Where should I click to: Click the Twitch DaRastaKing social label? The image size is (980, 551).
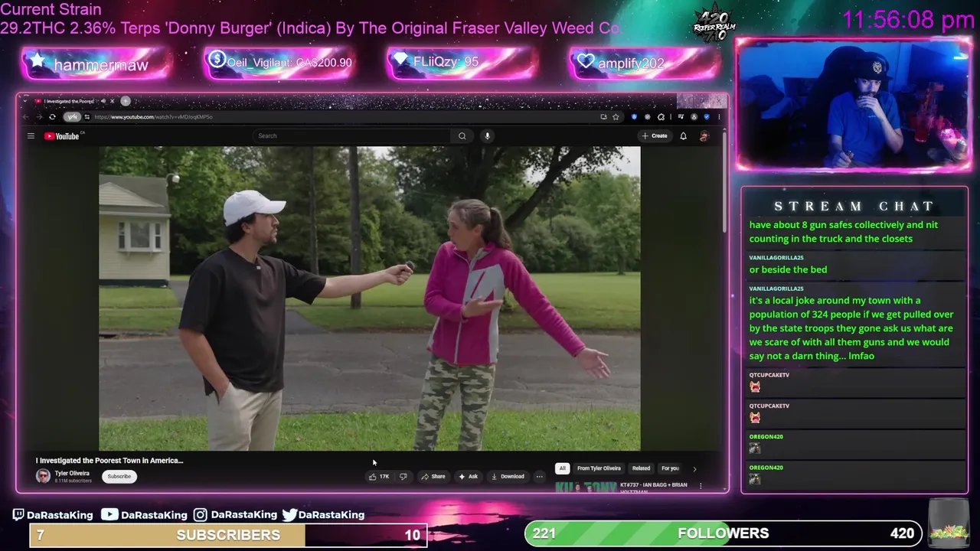[53, 515]
